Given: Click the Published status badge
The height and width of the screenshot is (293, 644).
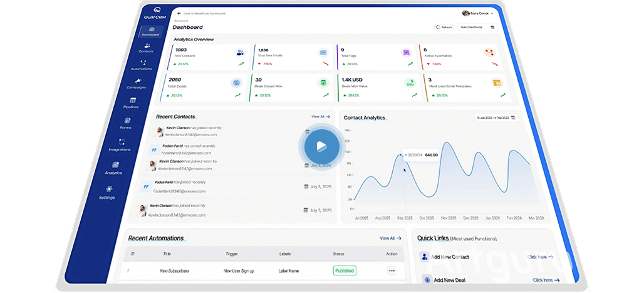Looking at the screenshot, I should (345, 270).
